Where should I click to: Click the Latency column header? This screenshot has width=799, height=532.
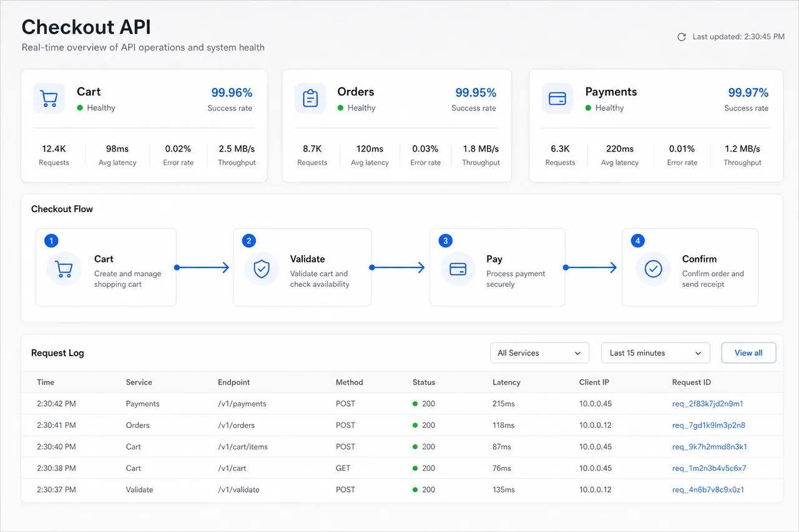pos(506,382)
